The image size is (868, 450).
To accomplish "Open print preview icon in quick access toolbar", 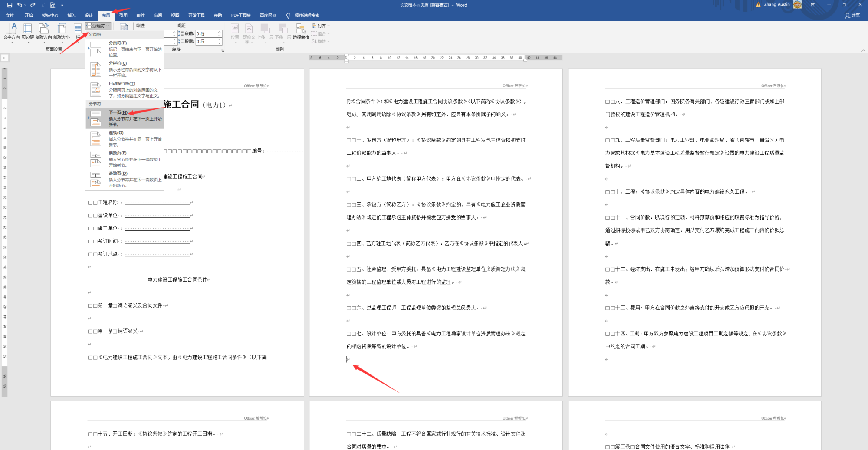I will click(x=53, y=5).
